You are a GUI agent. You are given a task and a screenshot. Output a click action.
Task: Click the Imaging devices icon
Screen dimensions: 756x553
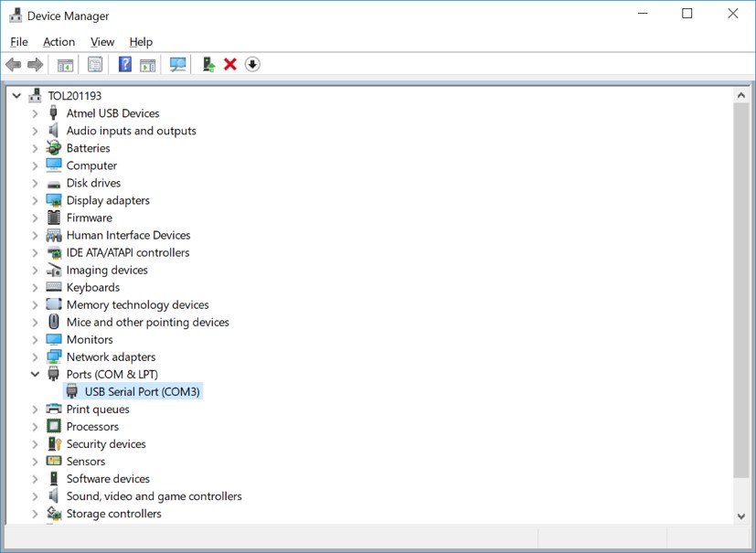click(x=54, y=270)
